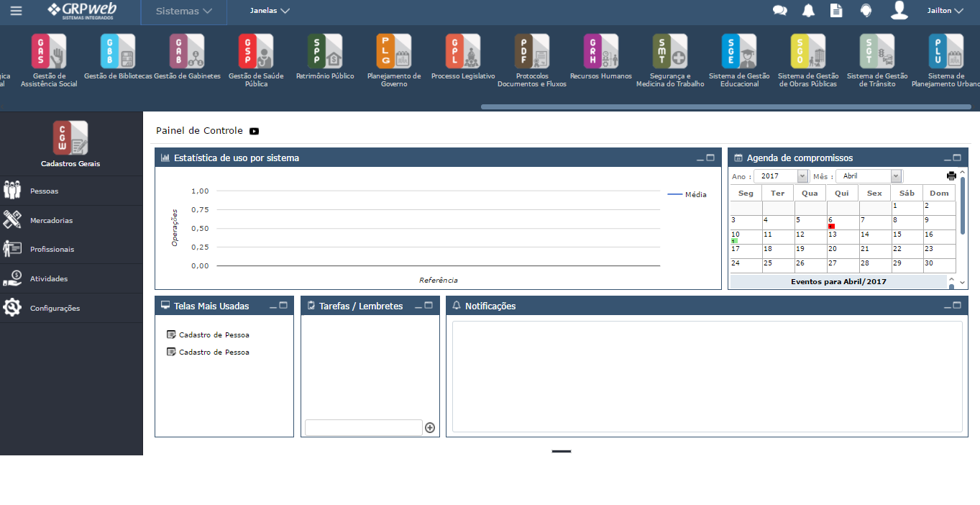Open the chat messages icon in header
980x505 pixels.
click(x=779, y=11)
